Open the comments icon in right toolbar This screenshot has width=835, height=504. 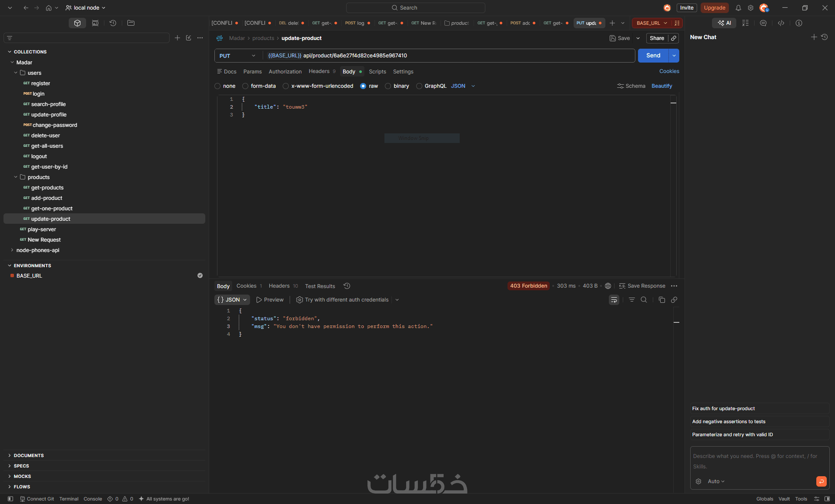(763, 23)
